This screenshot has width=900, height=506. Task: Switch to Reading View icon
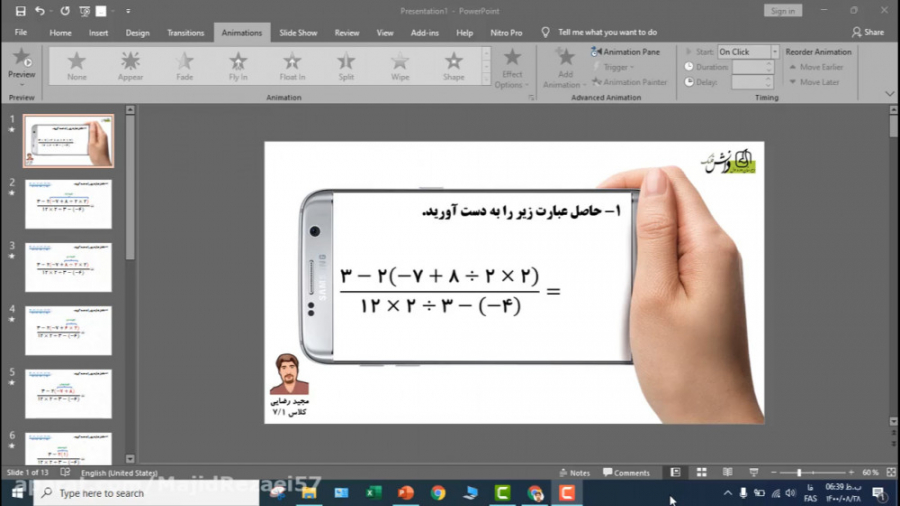pos(727,472)
